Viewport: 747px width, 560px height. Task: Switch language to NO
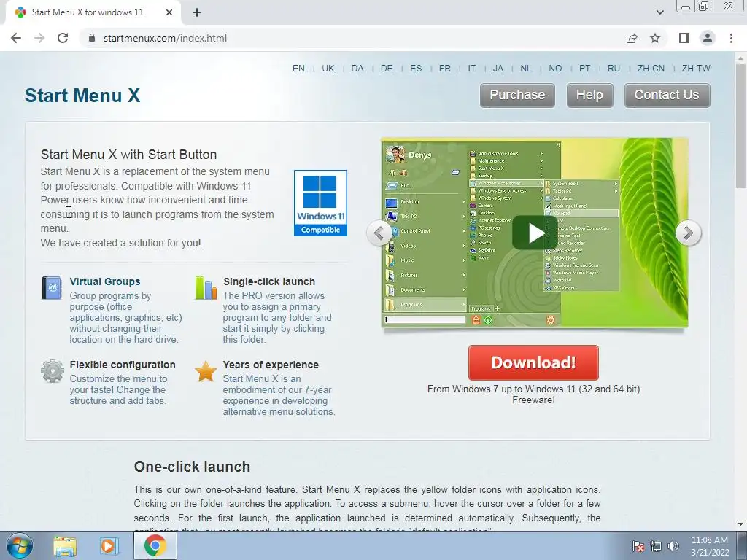coord(555,68)
